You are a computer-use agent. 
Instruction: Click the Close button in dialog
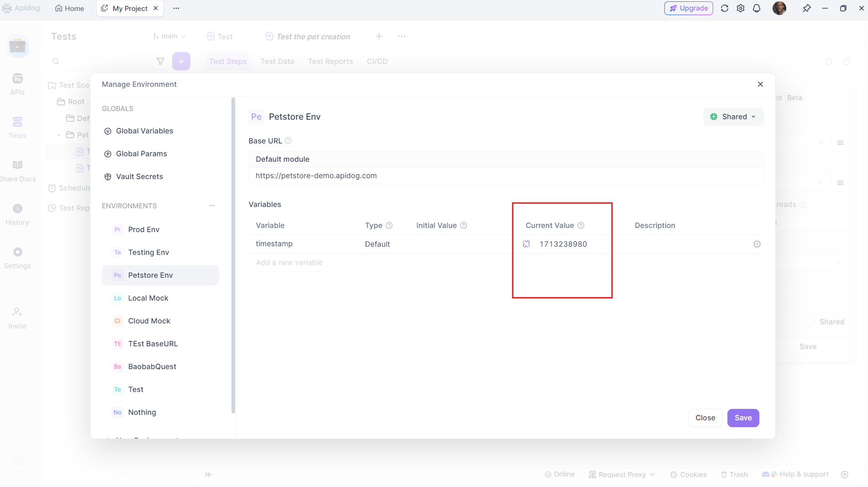pyautogui.click(x=705, y=418)
